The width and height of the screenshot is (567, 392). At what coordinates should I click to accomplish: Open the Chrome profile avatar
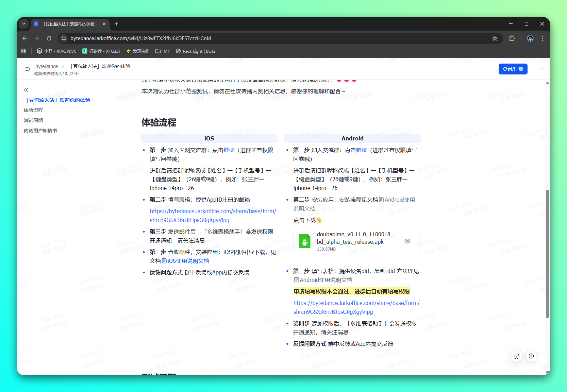[x=530, y=38]
